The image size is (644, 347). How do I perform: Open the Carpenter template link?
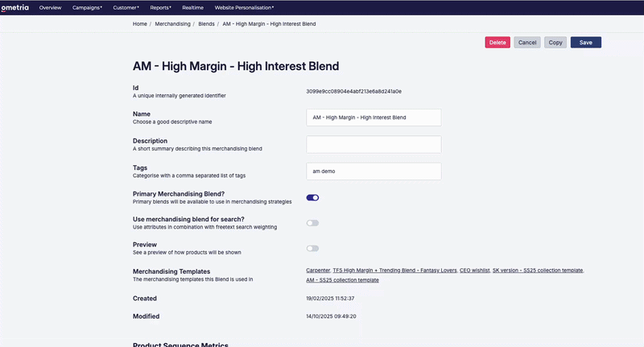(318, 271)
